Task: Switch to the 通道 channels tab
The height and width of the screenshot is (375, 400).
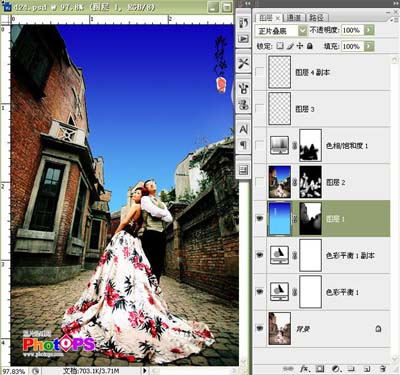Action: [294, 17]
